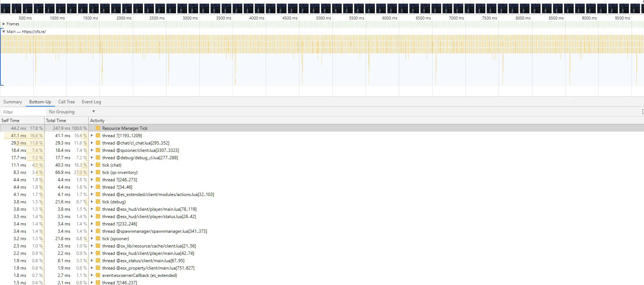This screenshot has height=285, width=644.
Task: Click the 2500 ms timeline ruler mark
Action: (157, 18)
